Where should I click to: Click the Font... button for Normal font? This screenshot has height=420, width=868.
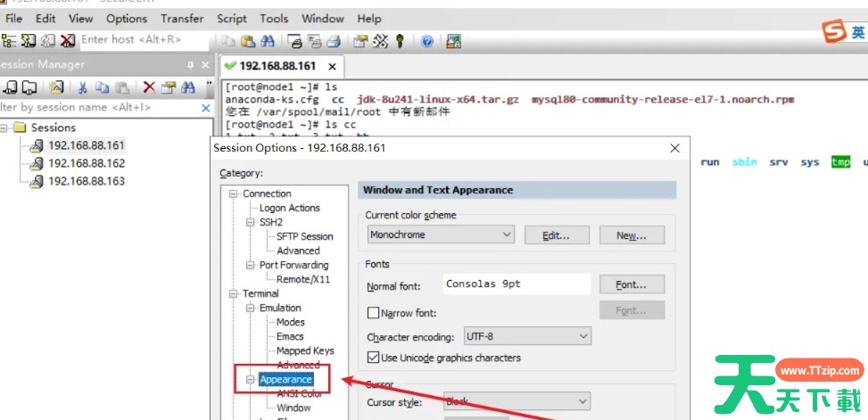tap(632, 284)
